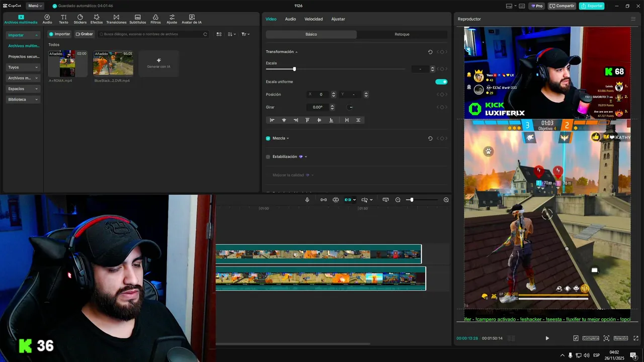Click the timeline microphone record icon
This screenshot has height=362, width=644.
tap(307, 200)
